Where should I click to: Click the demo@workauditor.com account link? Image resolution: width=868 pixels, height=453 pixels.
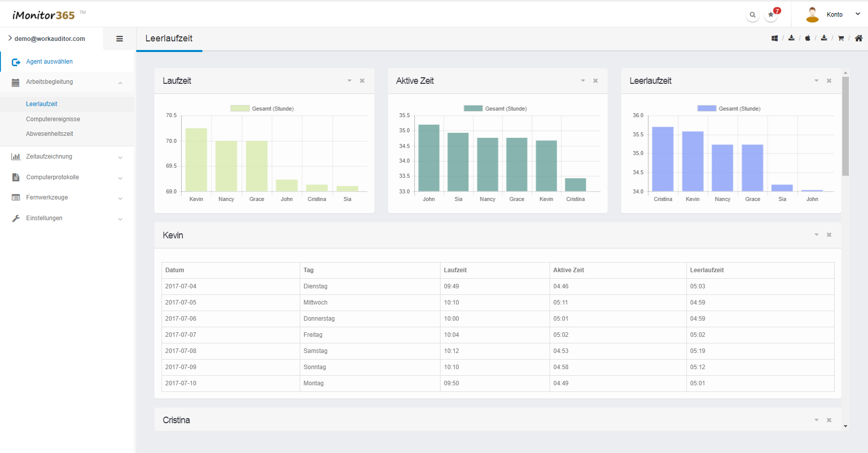(x=49, y=39)
